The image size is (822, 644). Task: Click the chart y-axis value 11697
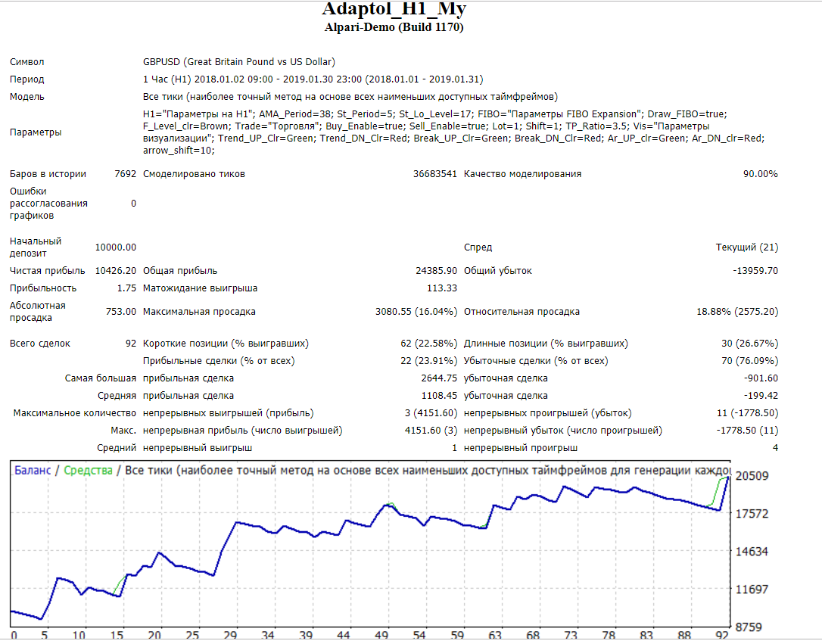[x=752, y=589]
